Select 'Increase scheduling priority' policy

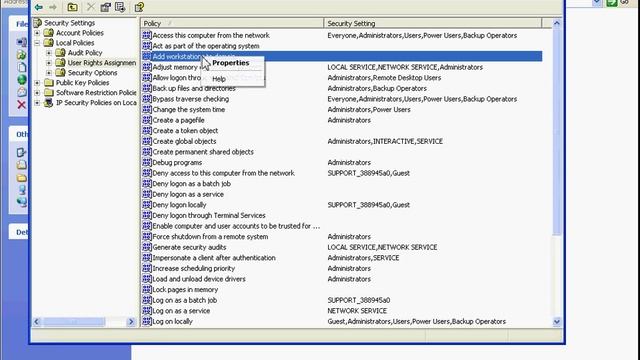[x=193, y=269]
